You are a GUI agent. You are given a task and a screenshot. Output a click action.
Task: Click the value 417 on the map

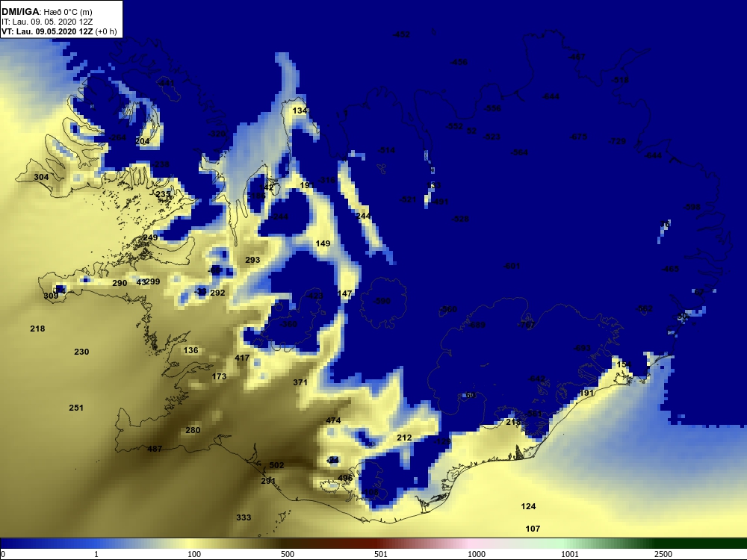point(242,357)
